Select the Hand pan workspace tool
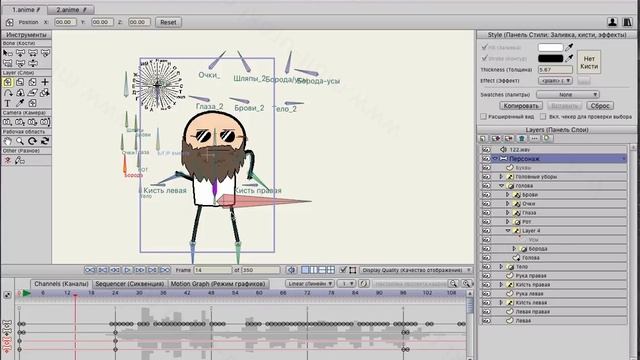Image resolution: width=640 pixels, height=360 pixels. [x=7, y=141]
